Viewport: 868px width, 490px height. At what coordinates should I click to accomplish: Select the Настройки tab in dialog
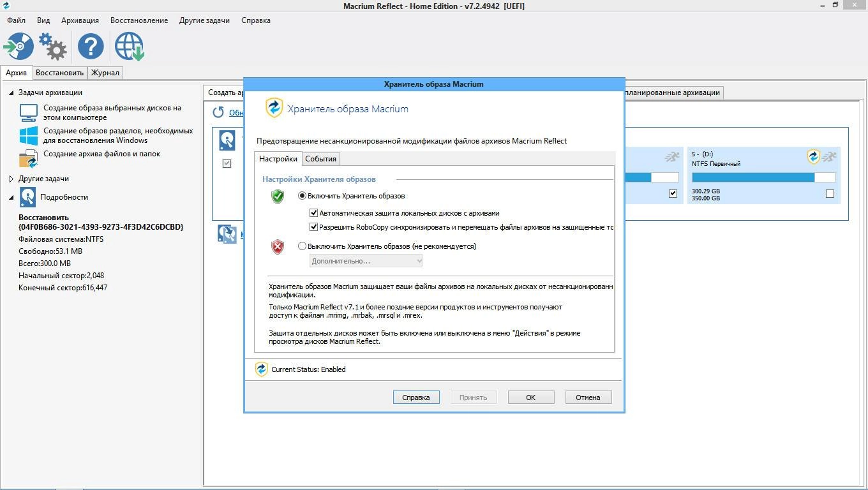(278, 159)
